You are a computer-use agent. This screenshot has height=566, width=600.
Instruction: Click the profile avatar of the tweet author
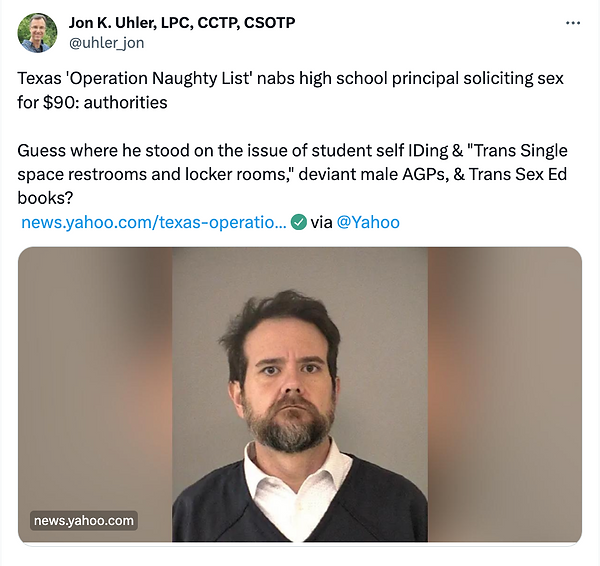[38, 33]
